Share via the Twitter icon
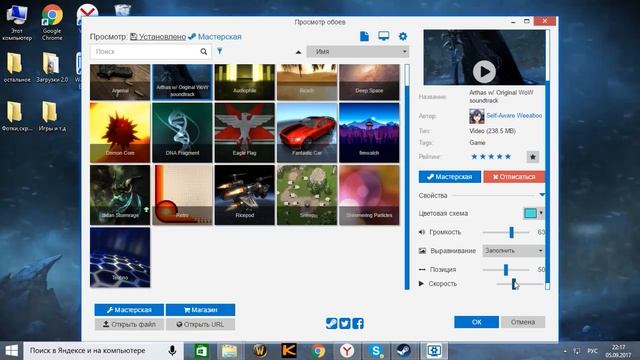 click(345, 323)
